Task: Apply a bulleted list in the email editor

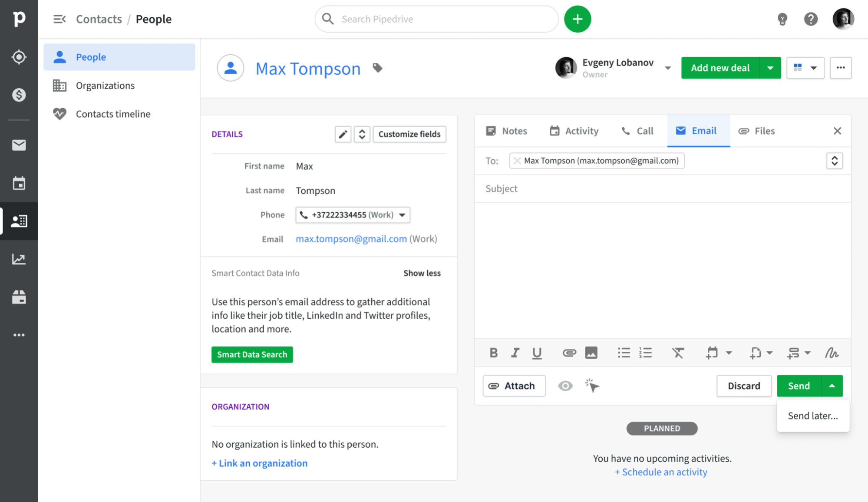Action: [x=624, y=353]
